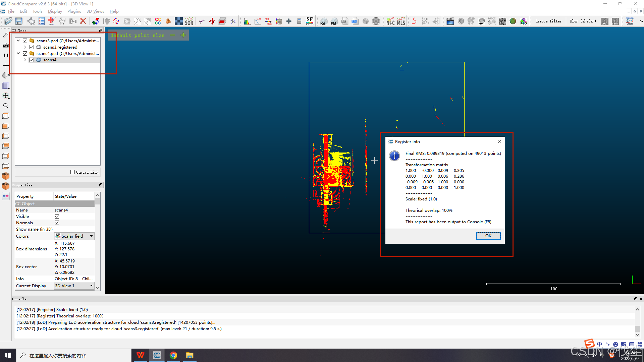Toggle Show name (in 3D) checkbox
Screen dimensions: 644x362
point(57,229)
